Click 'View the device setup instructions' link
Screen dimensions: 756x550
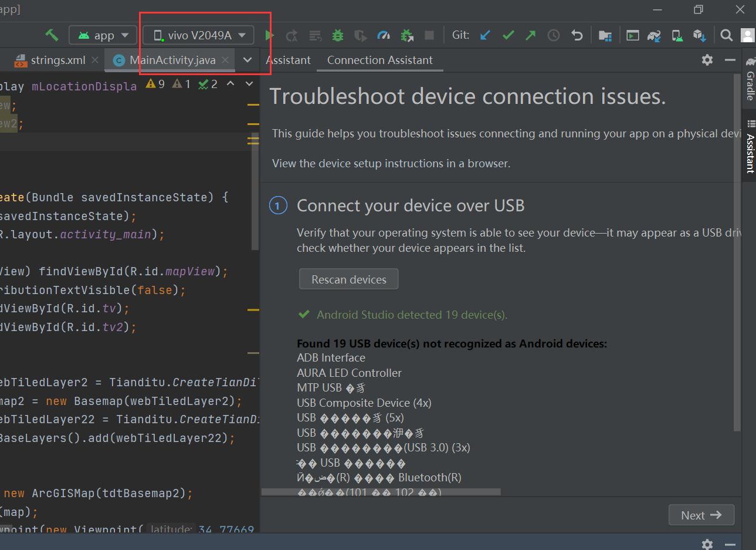pos(391,163)
